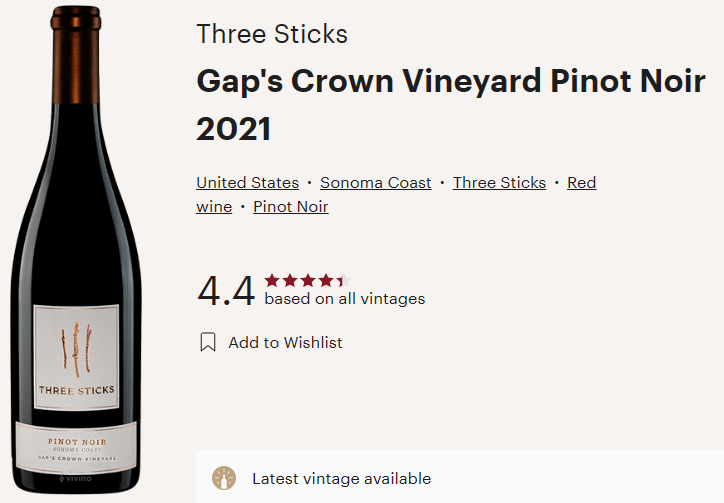Click the Pinot Noir strip label on bottle

pos(77,444)
